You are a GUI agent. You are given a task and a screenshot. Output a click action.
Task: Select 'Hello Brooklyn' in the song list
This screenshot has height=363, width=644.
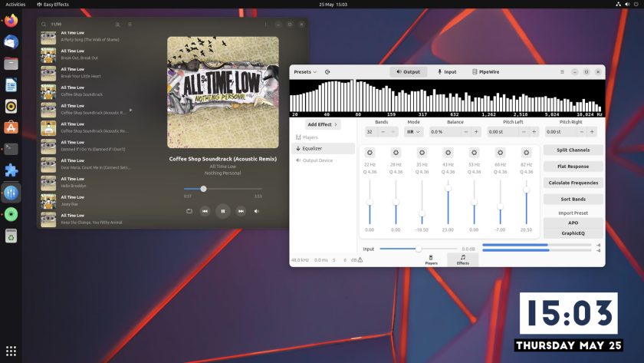pos(86,183)
